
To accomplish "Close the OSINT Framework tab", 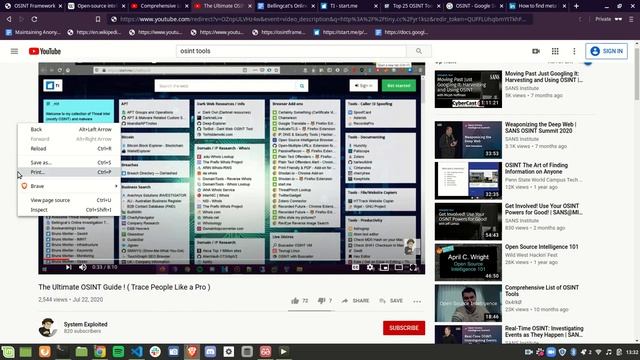I will click(60, 6).
